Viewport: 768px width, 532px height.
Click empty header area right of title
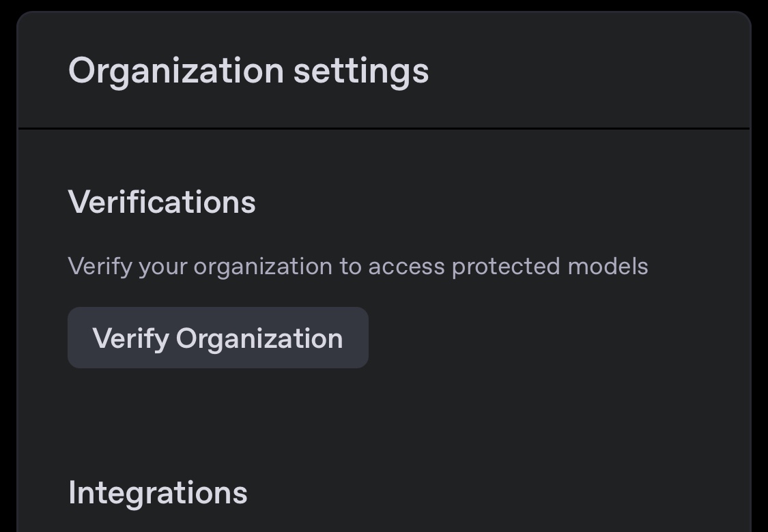[x=588, y=72]
